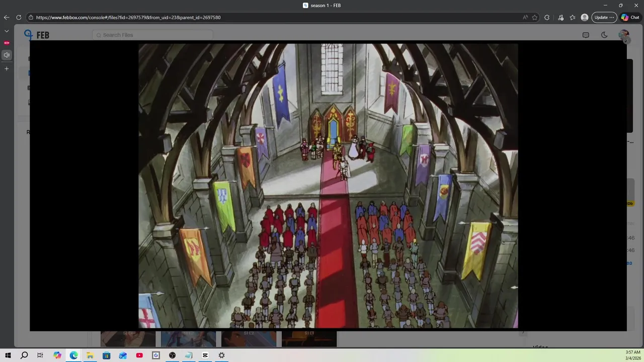Open the Windows Start menu

pyautogui.click(x=8, y=355)
